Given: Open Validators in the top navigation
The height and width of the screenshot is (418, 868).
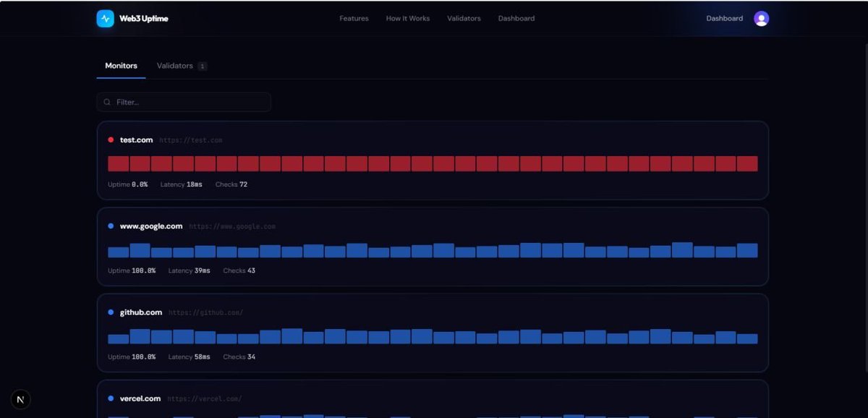Looking at the screenshot, I should tap(464, 19).
